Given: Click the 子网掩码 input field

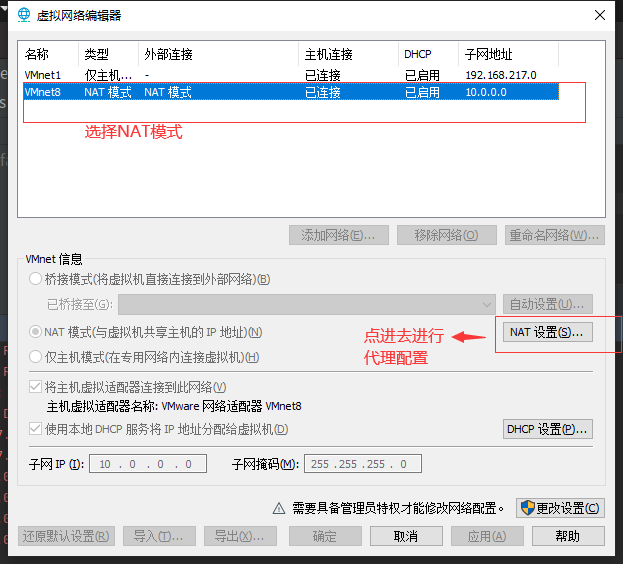Looking at the screenshot, I should tap(363, 464).
